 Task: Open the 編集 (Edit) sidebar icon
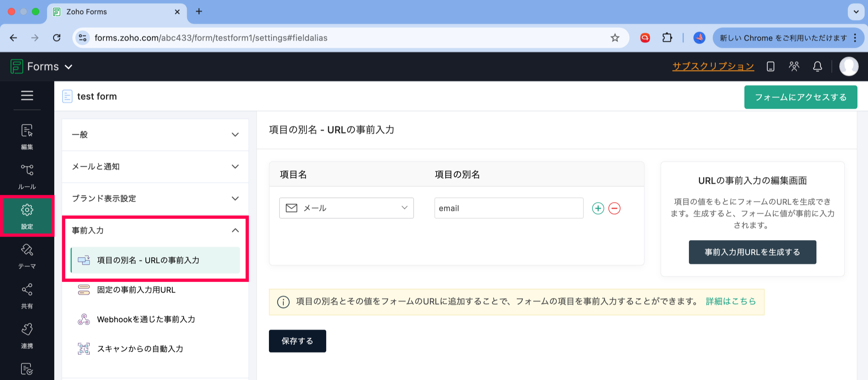27,137
